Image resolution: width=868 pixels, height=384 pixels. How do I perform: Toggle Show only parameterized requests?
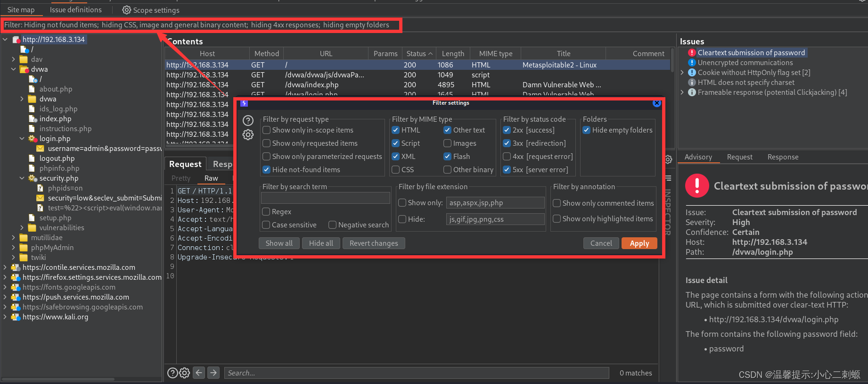pos(267,157)
